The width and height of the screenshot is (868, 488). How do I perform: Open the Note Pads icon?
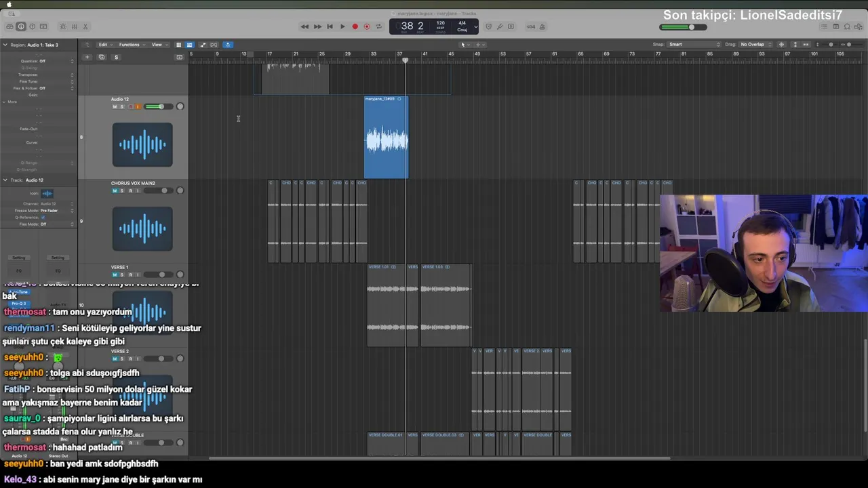(x=836, y=26)
